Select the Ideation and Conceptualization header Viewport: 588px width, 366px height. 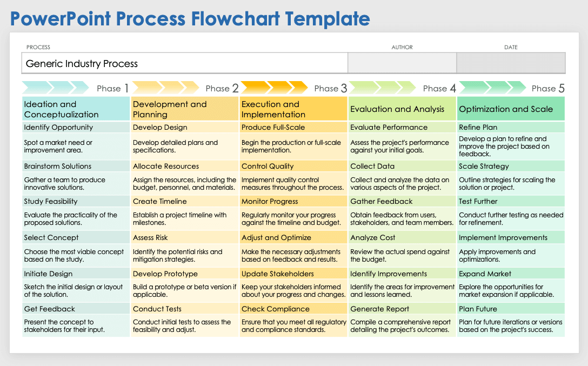click(x=76, y=109)
